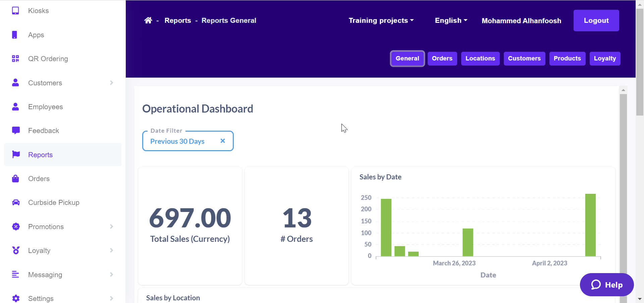Image resolution: width=644 pixels, height=303 pixels.
Task: Click the April 2, 2023 axis label
Action: pyautogui.click(x=549, y=263)
